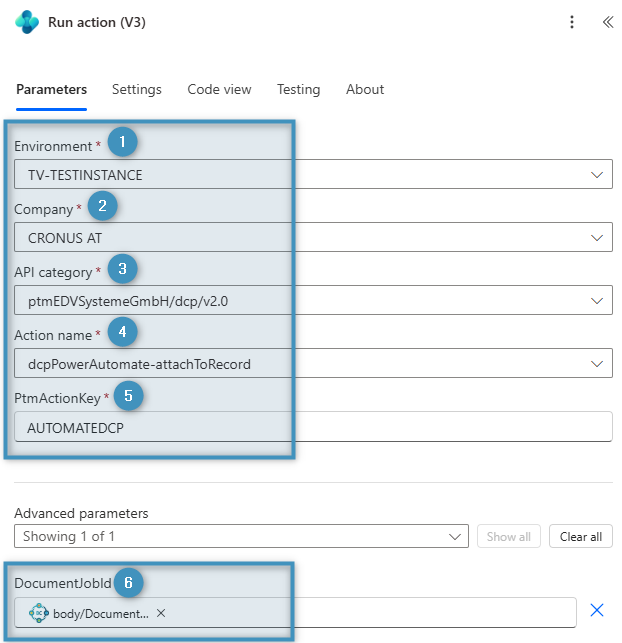
Task: Switch to the Testing tab
Action: (x=298, y=89)
